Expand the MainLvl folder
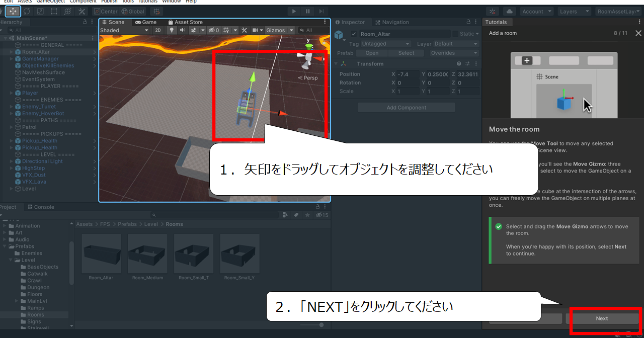This screenshot has width=644, height=338. coord(17,301)
